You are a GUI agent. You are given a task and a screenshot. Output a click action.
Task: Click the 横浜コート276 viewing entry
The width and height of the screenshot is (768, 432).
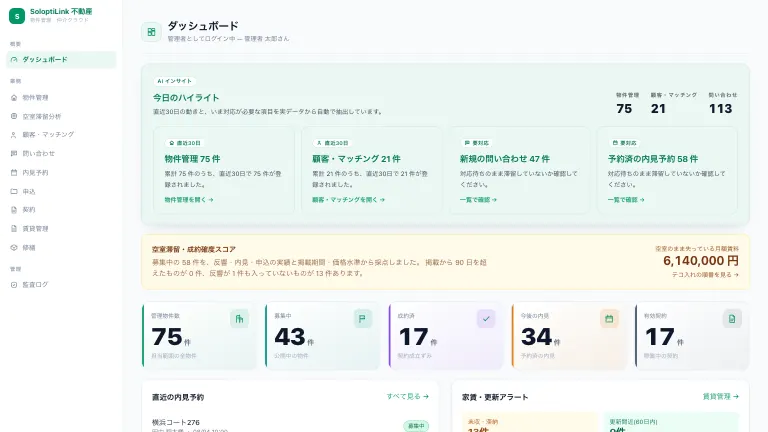pos(290,424)
